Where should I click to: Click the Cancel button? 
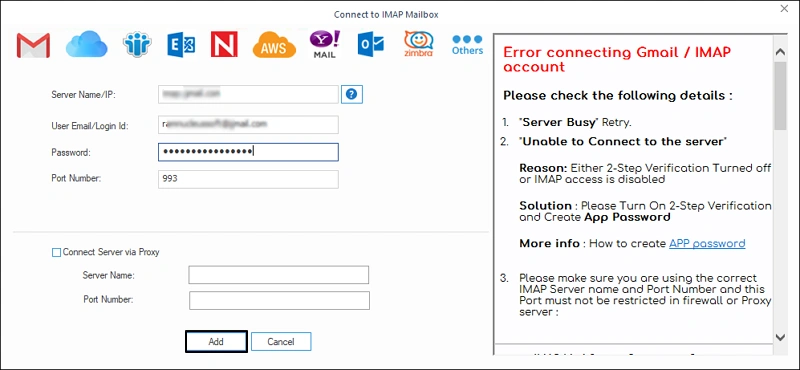[x=281, y=341]
